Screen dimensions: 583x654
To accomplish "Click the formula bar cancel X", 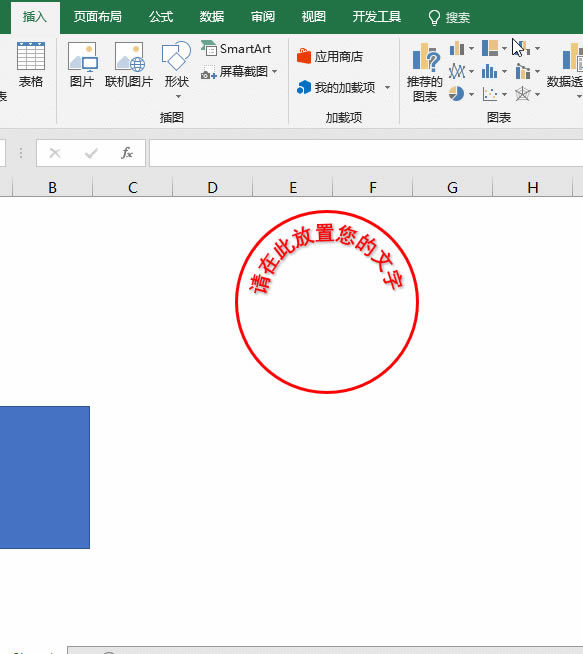I will coord(55,153).
